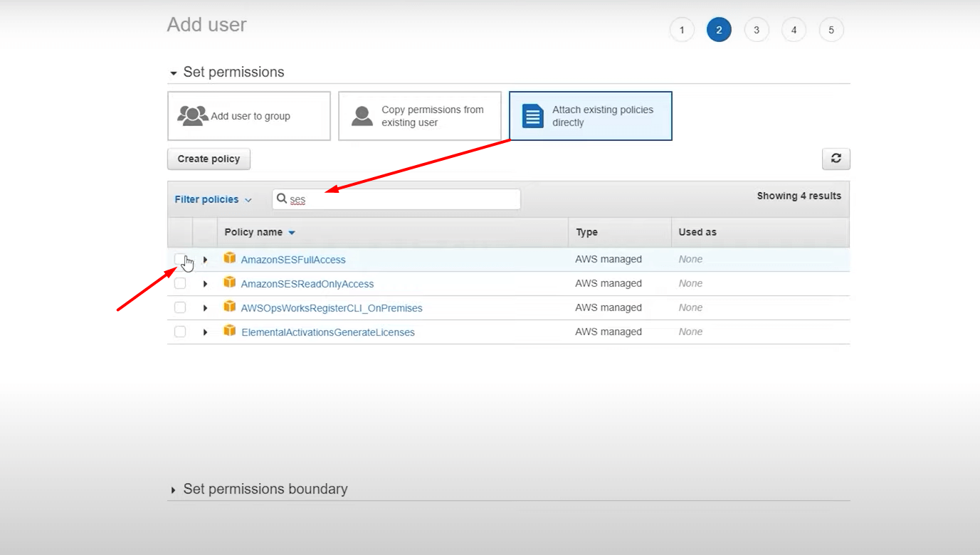
Task: Select the Add user to group option
Action: [249, 116]
